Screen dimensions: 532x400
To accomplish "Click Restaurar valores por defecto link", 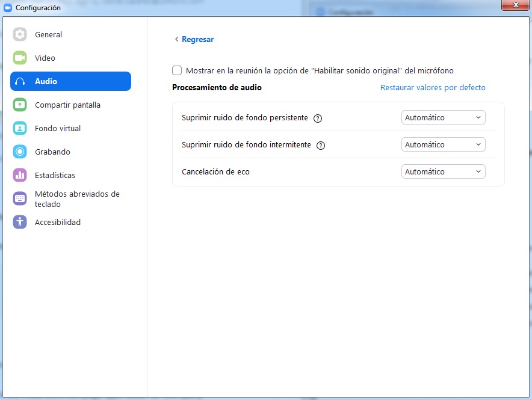I will click(x=433, y=88).
